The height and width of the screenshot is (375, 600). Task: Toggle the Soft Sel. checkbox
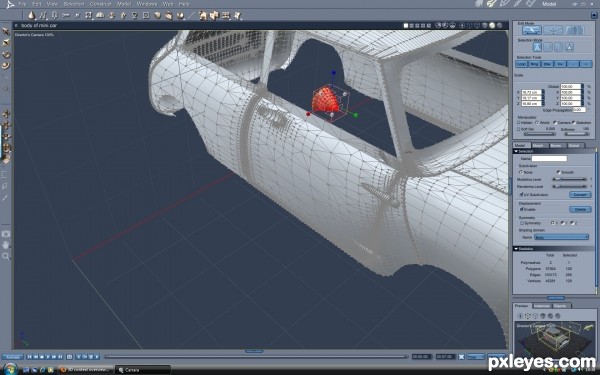pyautogui.click(x=518, y=129)
